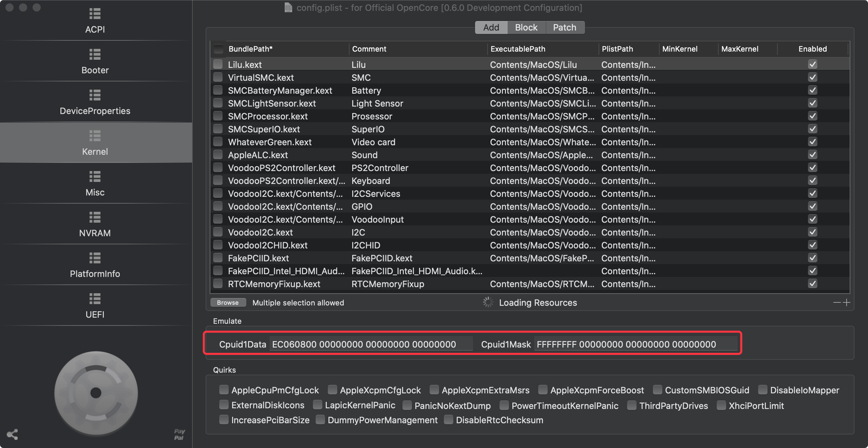This screenshot has width=868, height=448.
Task: Enable the LapicKernelPanic quirk
Action: click(317, 405)
